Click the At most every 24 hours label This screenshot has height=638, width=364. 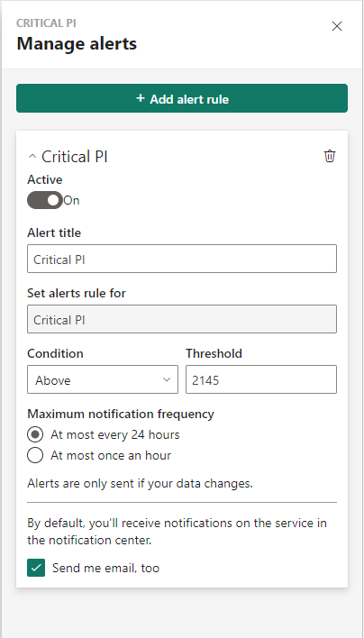pos(115,434)
